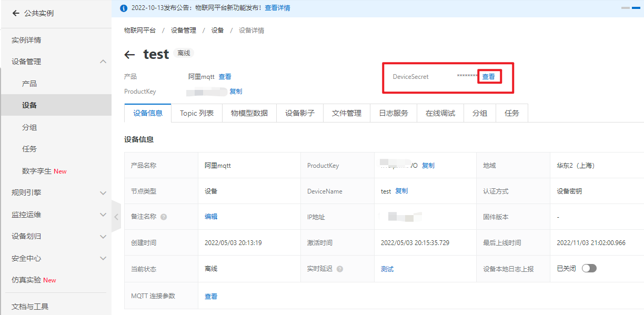Click 复制 in the table ProductKey cell

click(x=428, y=165)
